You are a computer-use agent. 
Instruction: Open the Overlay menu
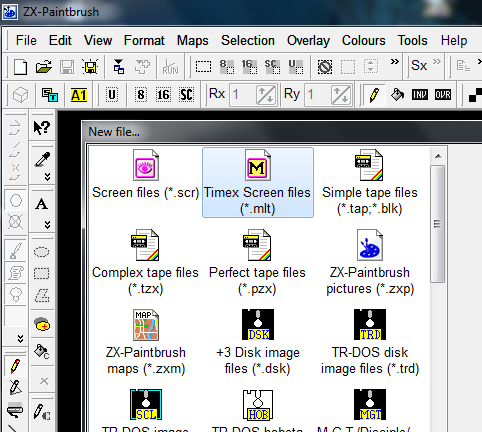pyautogui.click(x=308, y=41)
